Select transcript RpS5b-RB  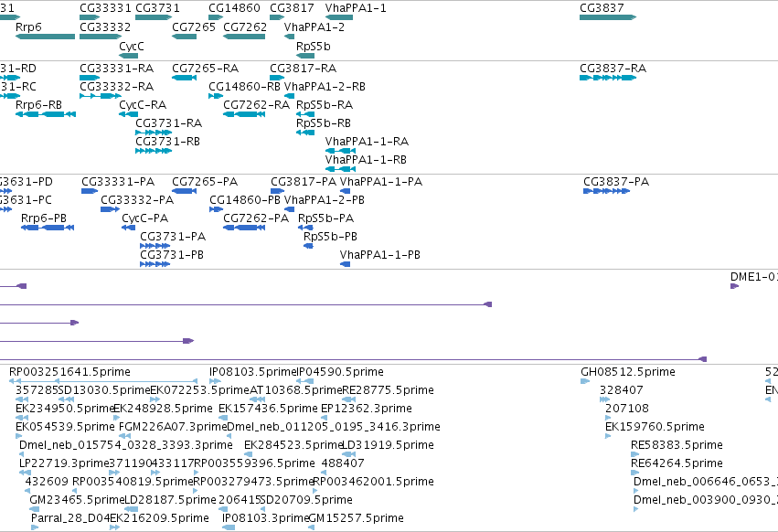point(305,133)
